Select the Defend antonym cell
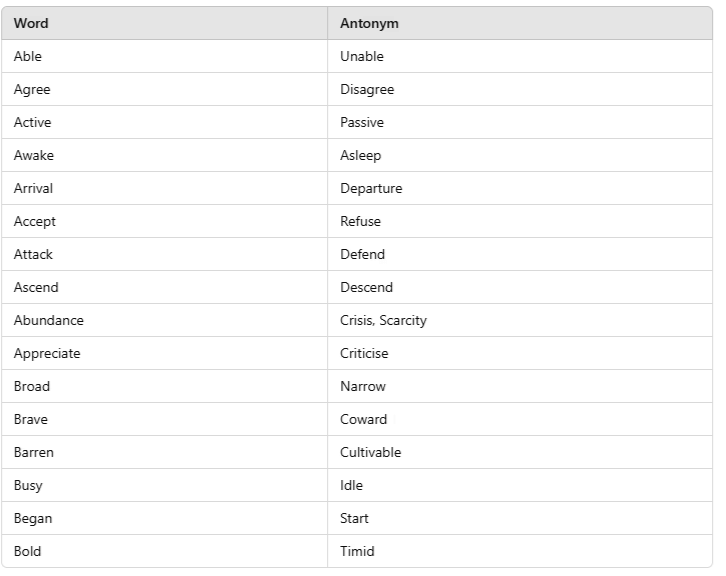This screenshot has width=726, height=576. tap(362, 254)
